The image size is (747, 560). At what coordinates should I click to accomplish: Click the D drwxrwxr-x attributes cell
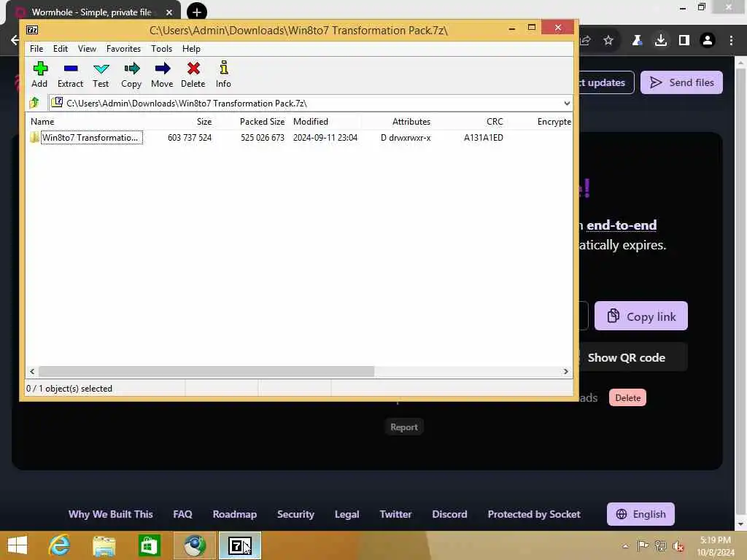coord(406,138)
